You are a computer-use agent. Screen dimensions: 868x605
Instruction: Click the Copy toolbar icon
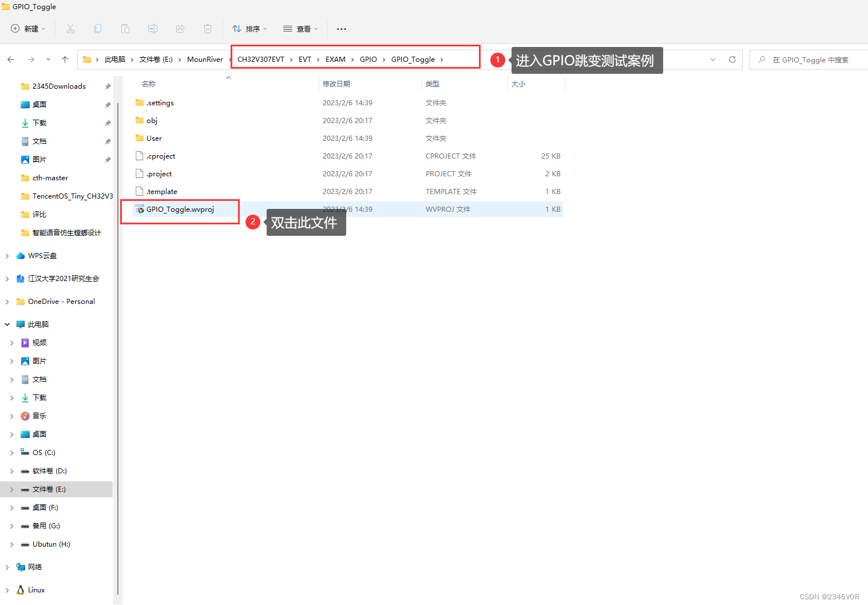tap(98, 29)
